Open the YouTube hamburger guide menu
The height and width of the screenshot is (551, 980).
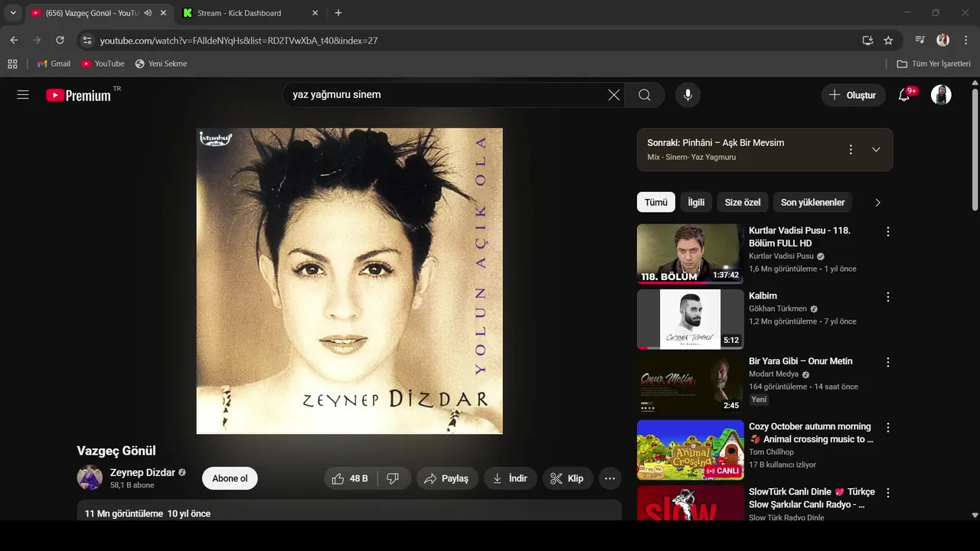pos(23,95)
